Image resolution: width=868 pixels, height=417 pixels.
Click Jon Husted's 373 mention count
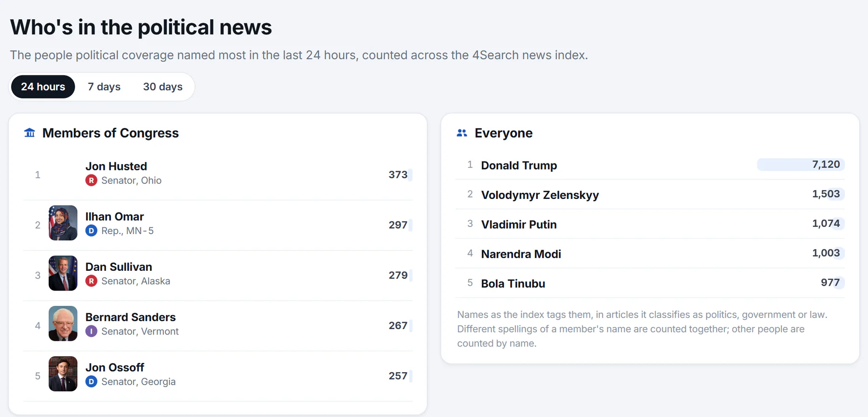pos(398,175)
